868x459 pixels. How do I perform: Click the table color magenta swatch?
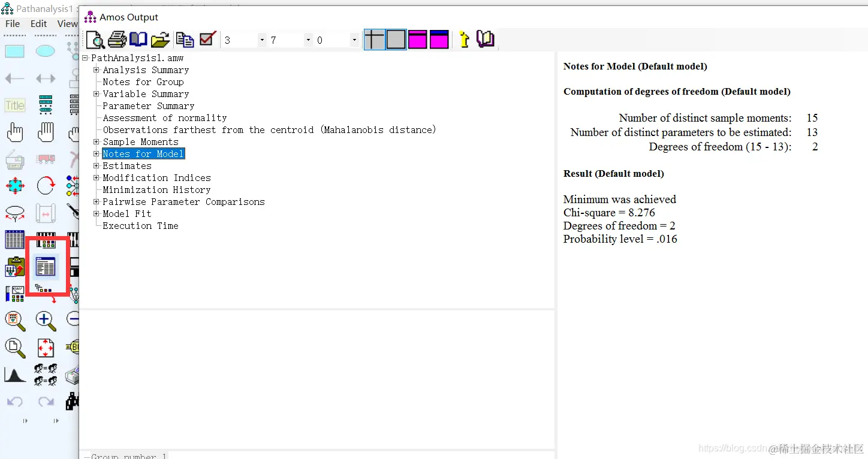tap(417, 40)
